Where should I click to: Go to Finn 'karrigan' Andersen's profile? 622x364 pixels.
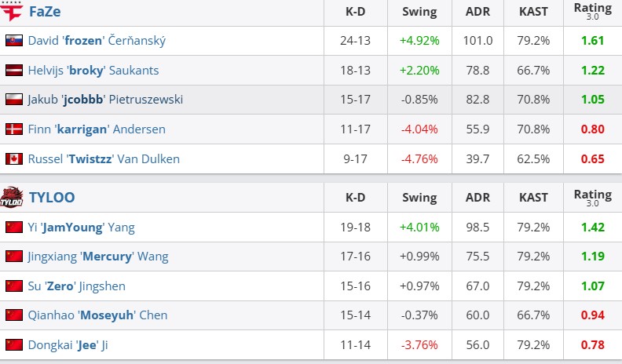96,129
